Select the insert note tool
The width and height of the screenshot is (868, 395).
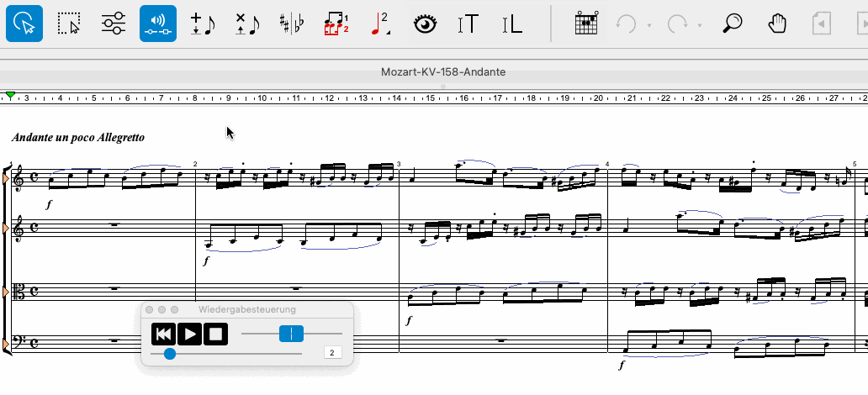point(203,24)
